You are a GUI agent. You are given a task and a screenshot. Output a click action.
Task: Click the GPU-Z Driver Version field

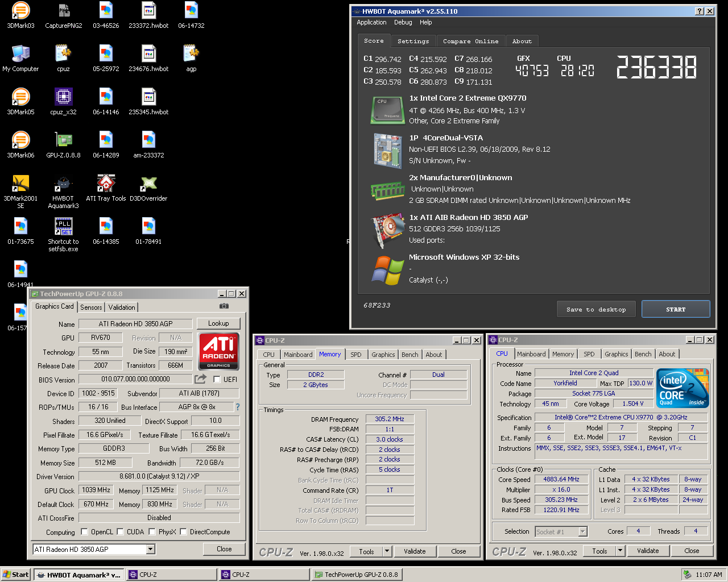pos(159,476)
